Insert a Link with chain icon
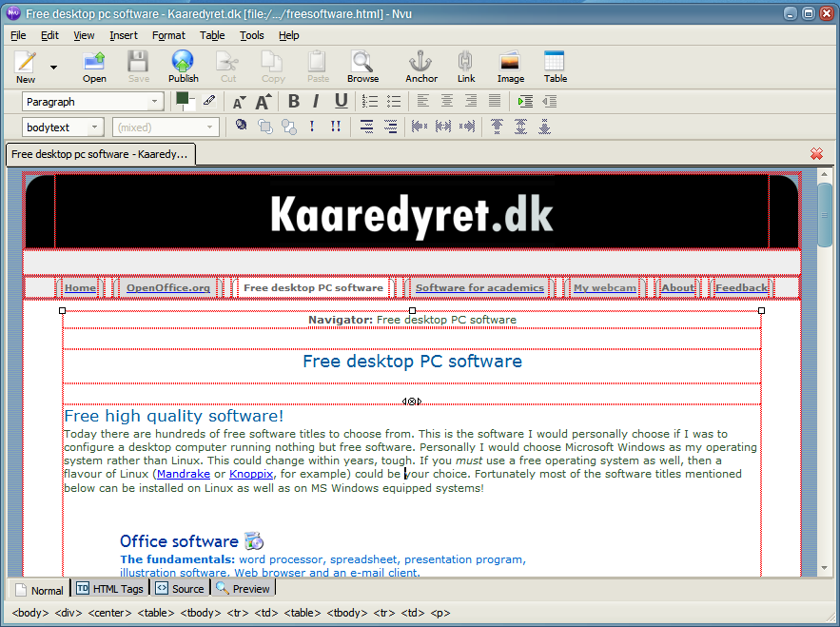840x627 pixels. click(x=465, y=67)
